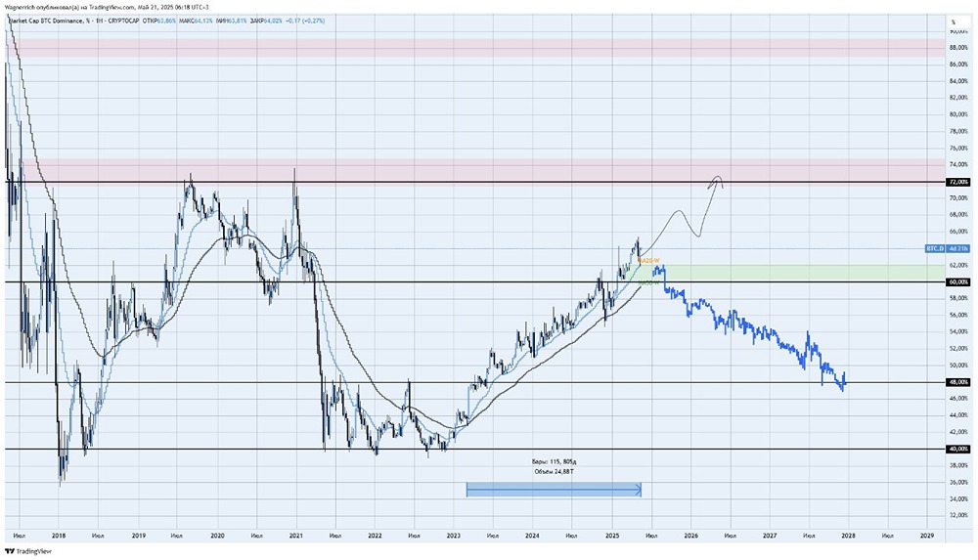The height and width of the screenshot is (560, 978).
Task: Click the 80,00% axis label
Action: pyautogui.click(x=958, y=114)
